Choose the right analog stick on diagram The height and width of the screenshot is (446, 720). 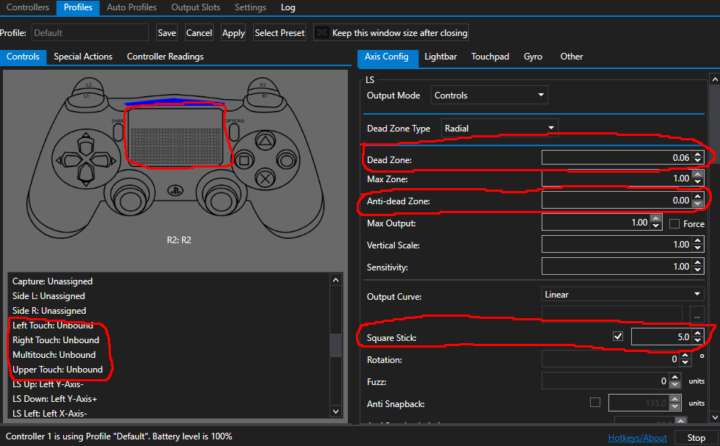pos(220,199)
